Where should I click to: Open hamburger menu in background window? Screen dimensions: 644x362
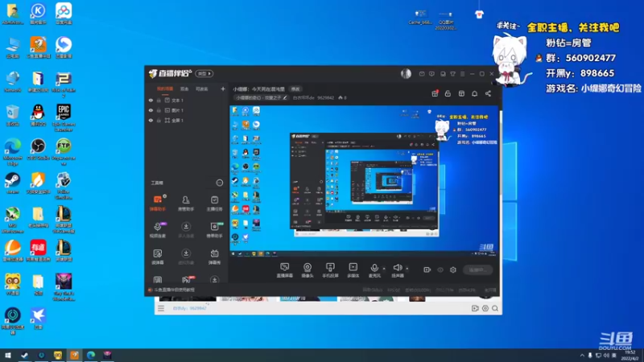tap(161, 308)
